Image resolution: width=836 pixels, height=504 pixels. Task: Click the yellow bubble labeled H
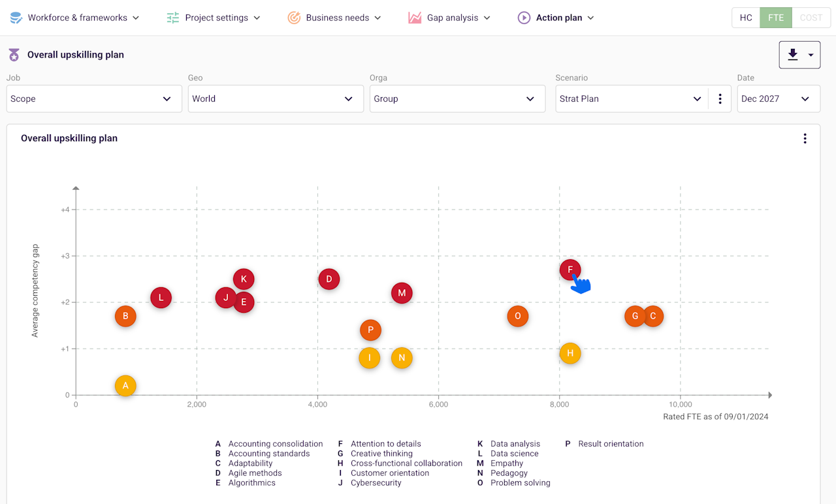point(570,354)
